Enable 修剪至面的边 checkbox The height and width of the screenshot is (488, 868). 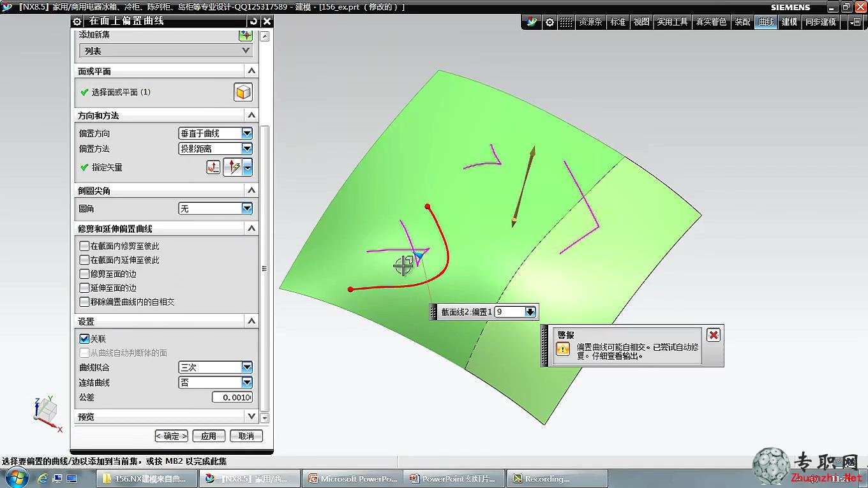[x=84, y=274]
